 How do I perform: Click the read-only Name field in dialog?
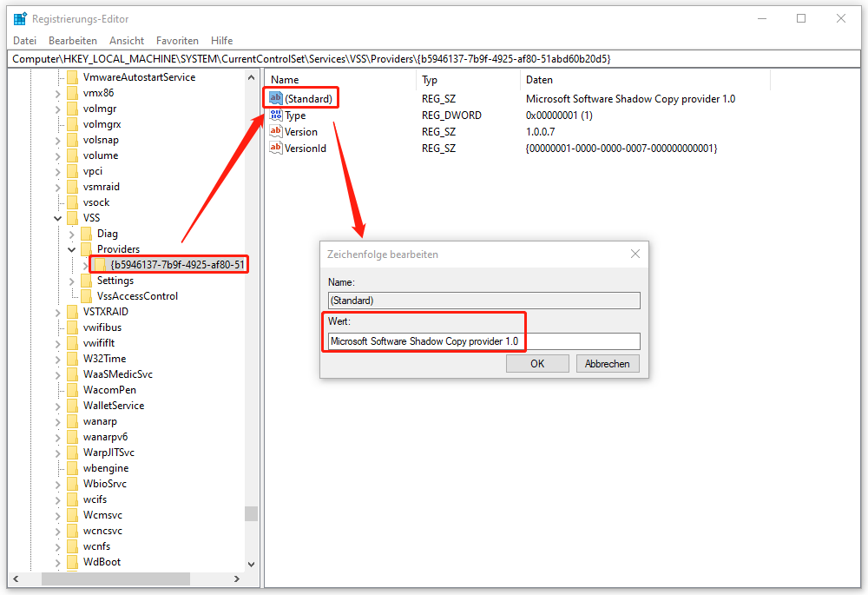(x=483, y=301)
